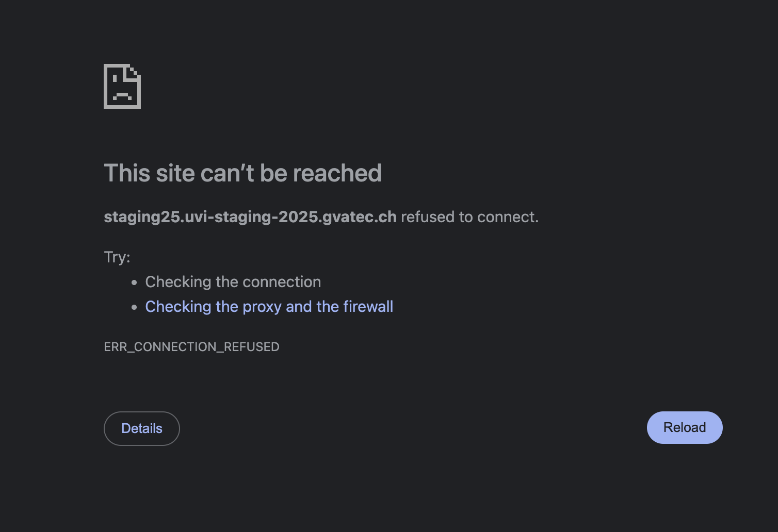The width and height of the screenshot is (778, 532).
Task: Click the "This site can't be reached" heading
Action: click(x=242, y=173)
